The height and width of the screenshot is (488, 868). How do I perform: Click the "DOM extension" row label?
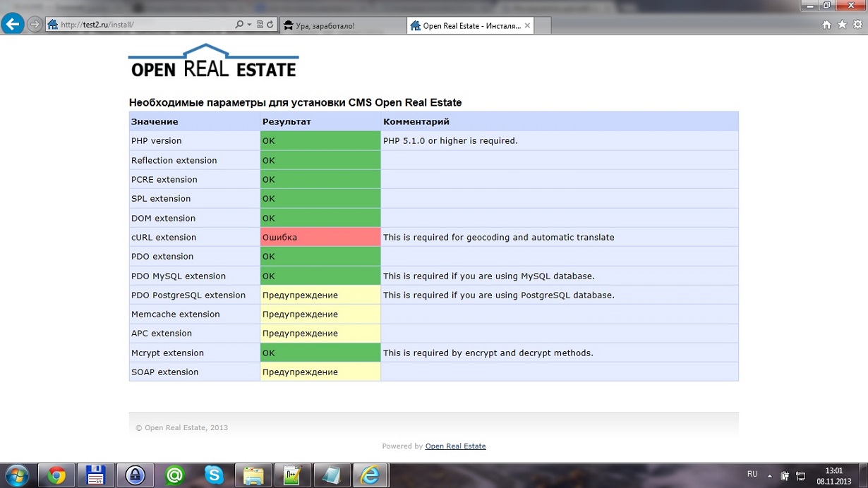tap(163, 219)
